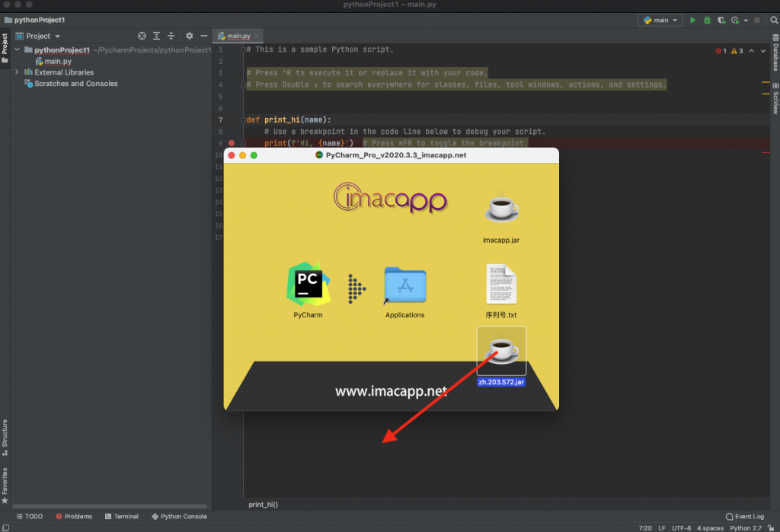Fold the comment block at line 1
The height and width of the screenshot is (532, 780).
[x=243, y=49]
